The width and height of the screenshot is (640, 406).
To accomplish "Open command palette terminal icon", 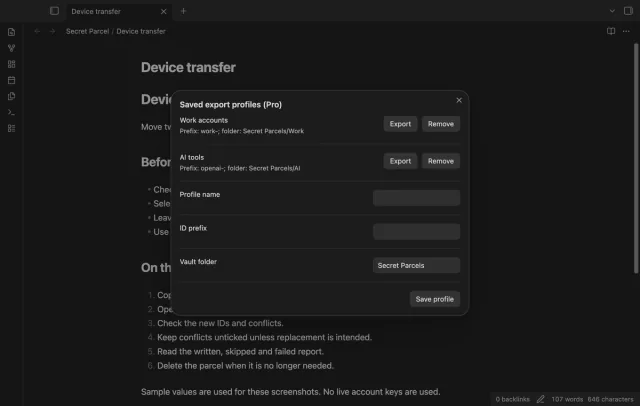I will (11, 112).
